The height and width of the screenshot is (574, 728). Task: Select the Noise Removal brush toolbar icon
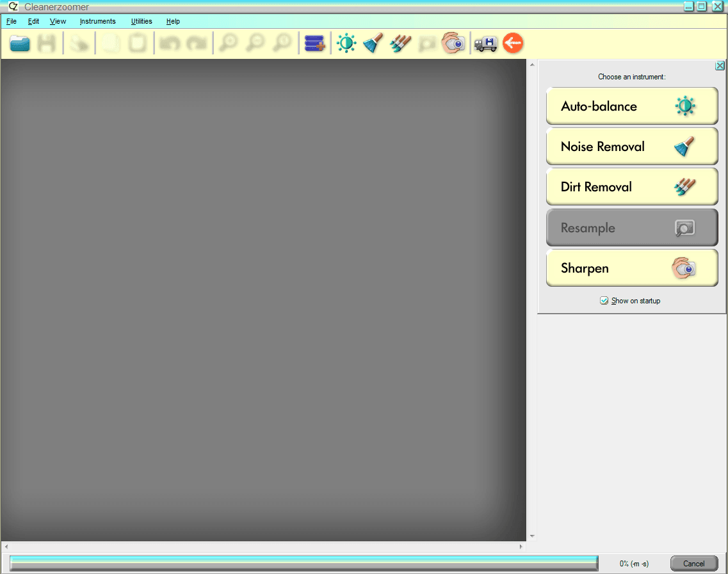tap(373, 44)
